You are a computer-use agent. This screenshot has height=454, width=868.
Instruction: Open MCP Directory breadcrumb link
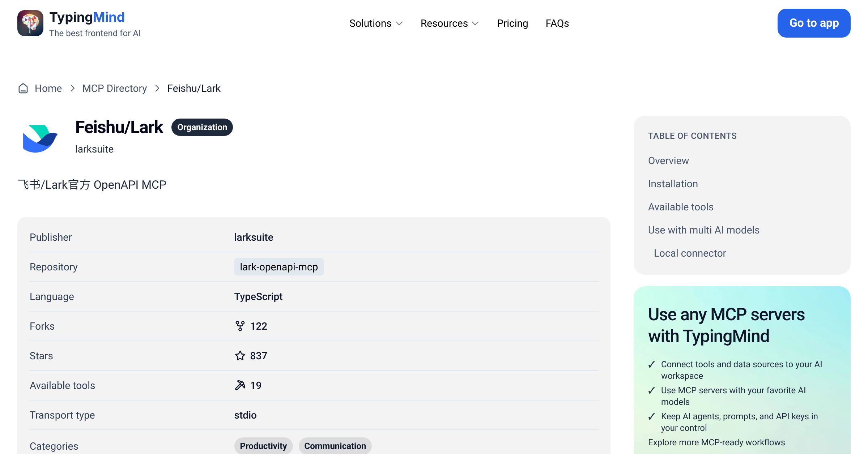(x=115, y=88)
